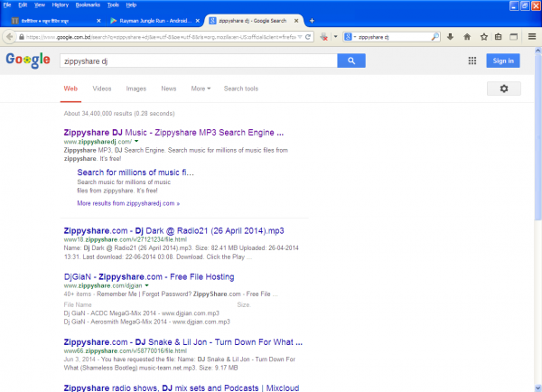Open cached arrow beside zippyshare.com/djgian
This screenshot has width=542, height=392.
(147, 285)
